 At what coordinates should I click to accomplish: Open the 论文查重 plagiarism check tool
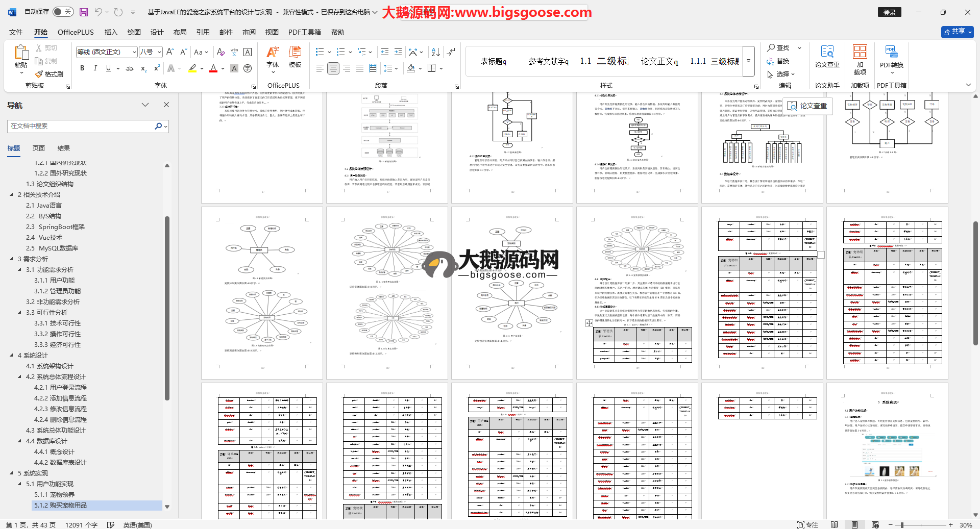(x=827, y=56)
